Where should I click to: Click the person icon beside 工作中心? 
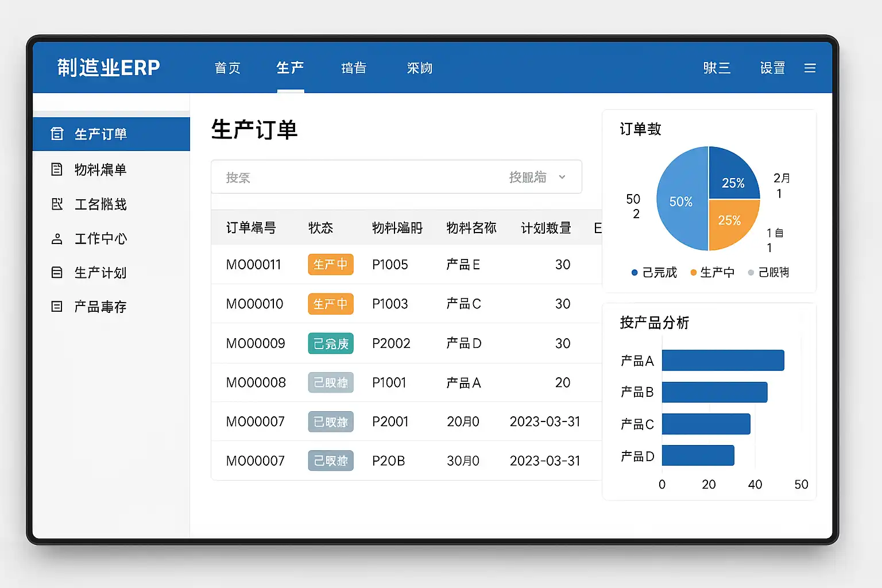57,239
